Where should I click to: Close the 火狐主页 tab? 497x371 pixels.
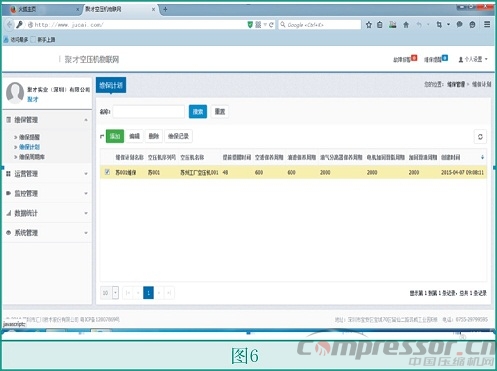[77, 9]
